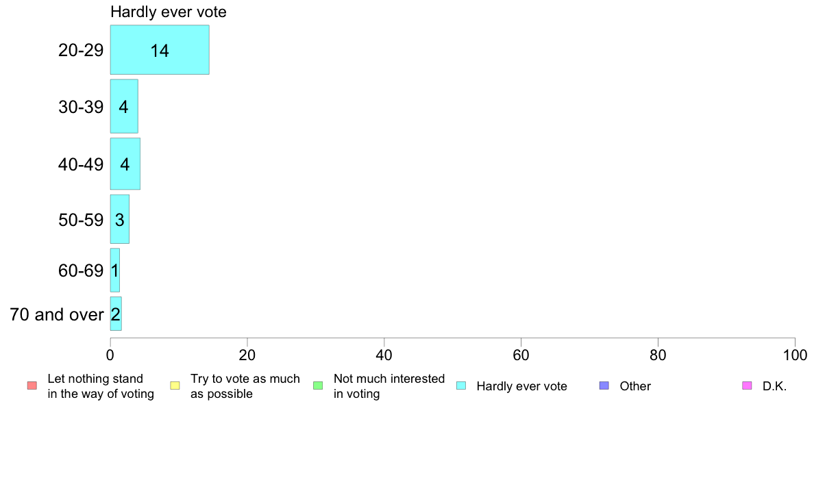Click the 40 tick on the x-axis
The width and height of the screenshot is (814, 504).
pos(384,355)
